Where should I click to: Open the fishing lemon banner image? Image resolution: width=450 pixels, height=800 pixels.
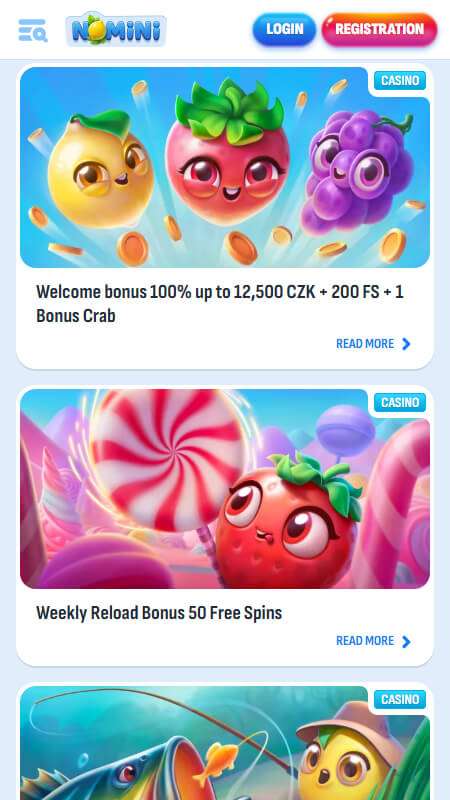(225, 743)
